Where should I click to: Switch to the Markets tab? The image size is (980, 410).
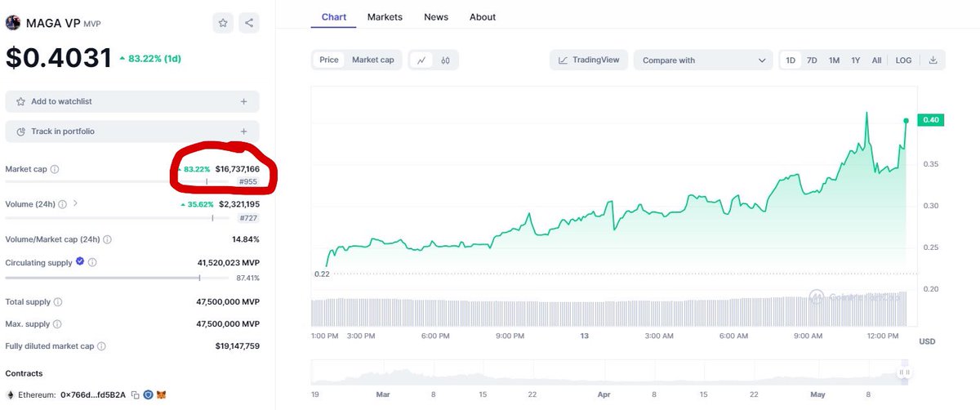(x=385, y=16)
